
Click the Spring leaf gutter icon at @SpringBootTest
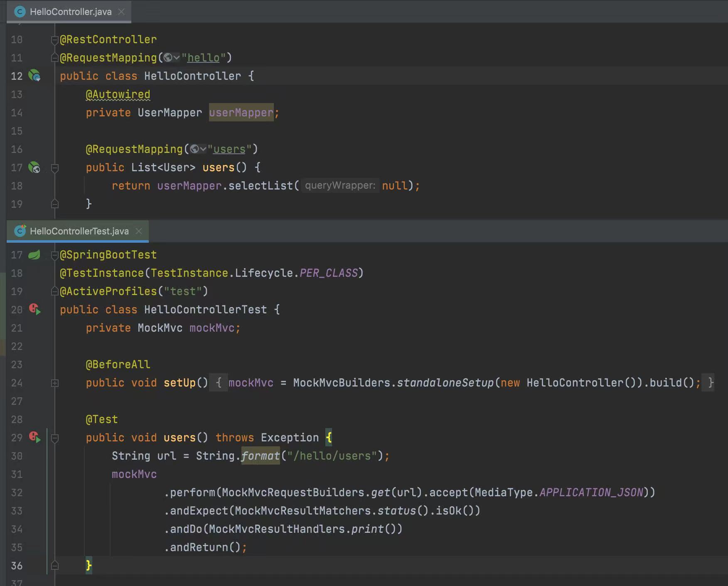click(34, 255)
